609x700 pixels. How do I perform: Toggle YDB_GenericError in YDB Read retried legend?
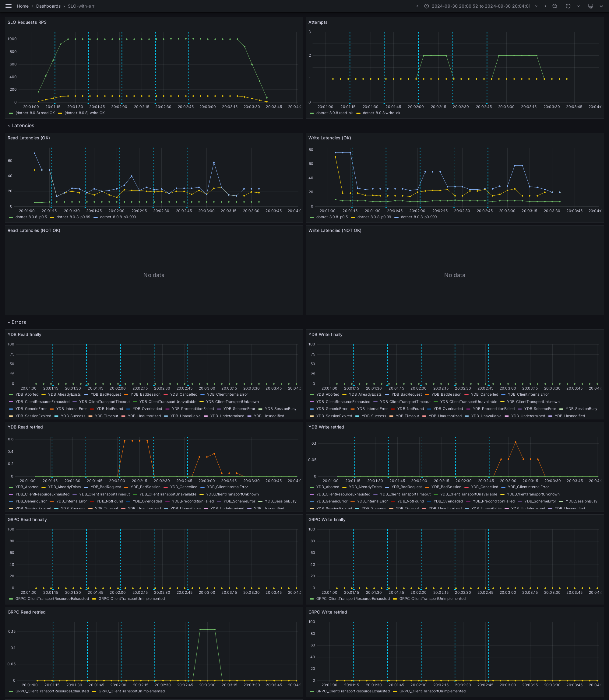click(31, 501)
